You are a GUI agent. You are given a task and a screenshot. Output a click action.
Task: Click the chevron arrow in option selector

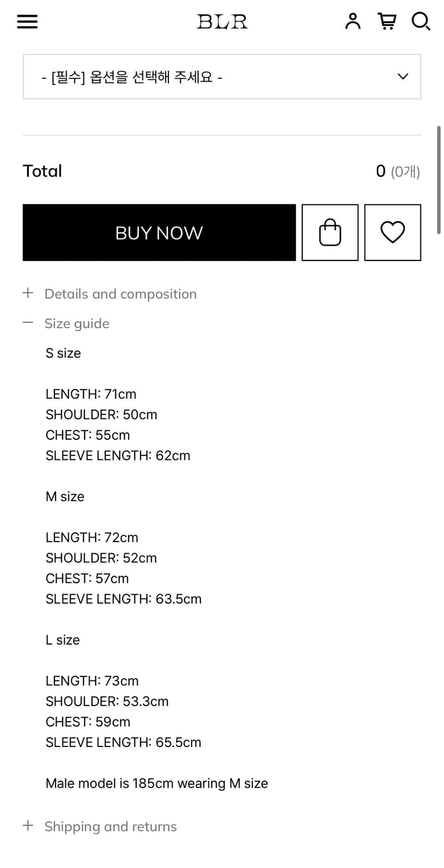(x=403, y=76)
